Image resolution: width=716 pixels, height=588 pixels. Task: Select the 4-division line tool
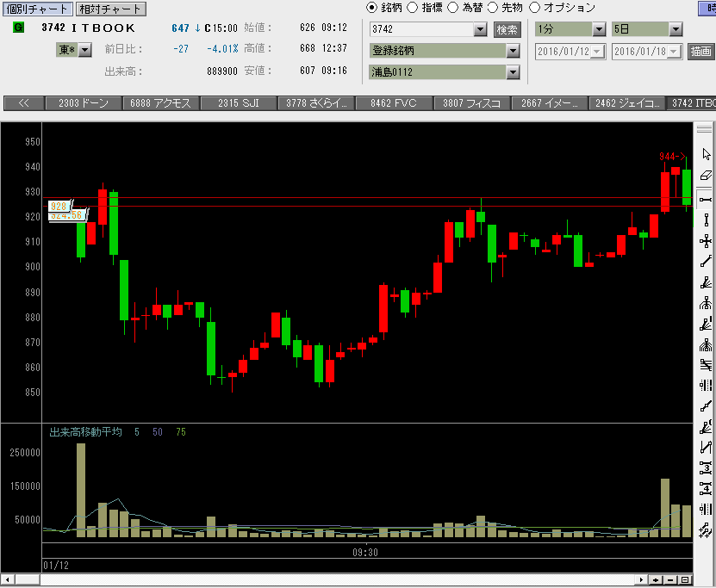706,488
